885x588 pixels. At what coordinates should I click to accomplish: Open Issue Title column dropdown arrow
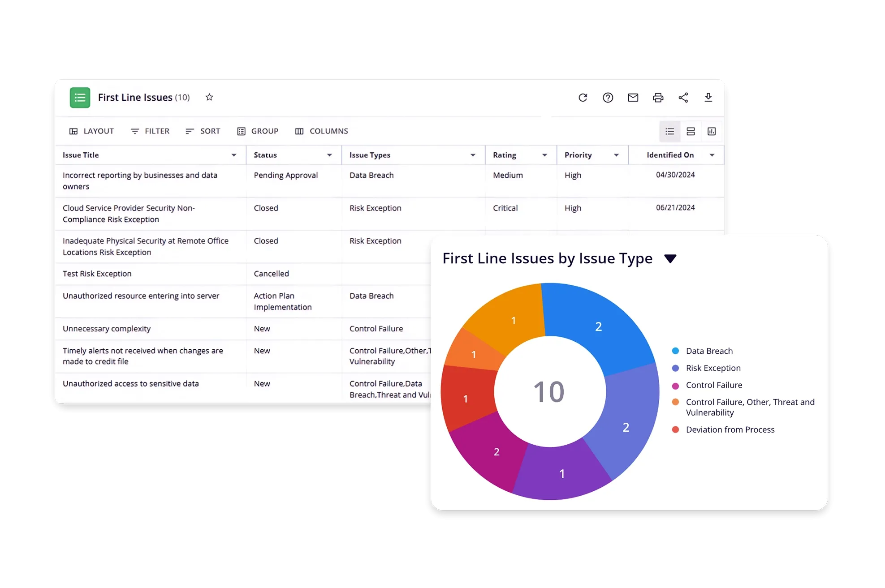(x=233, y=155)
